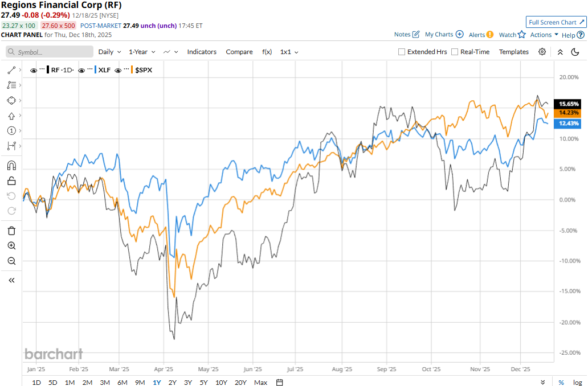Click the 15.65% RF price label
Viewport: 588px width, 386px height.
567,104
